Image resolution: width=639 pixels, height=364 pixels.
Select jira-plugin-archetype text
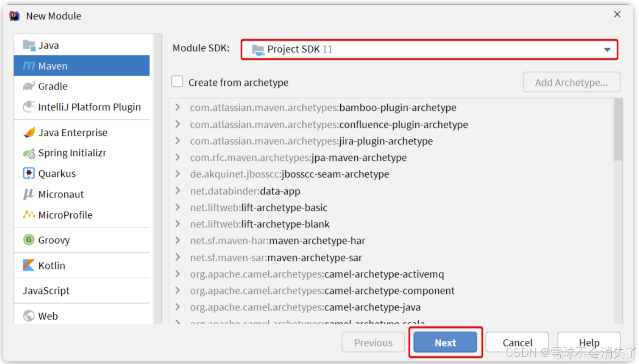pos(386,141)
